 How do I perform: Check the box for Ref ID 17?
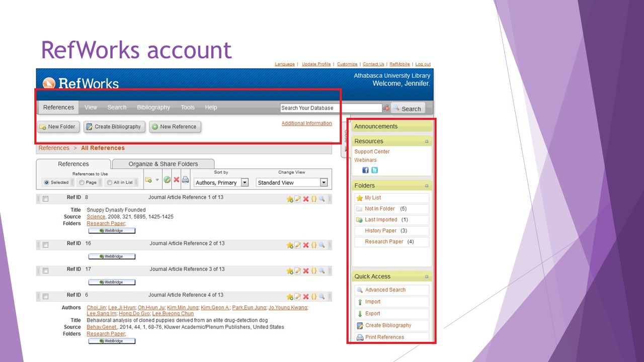coord(45,270)
